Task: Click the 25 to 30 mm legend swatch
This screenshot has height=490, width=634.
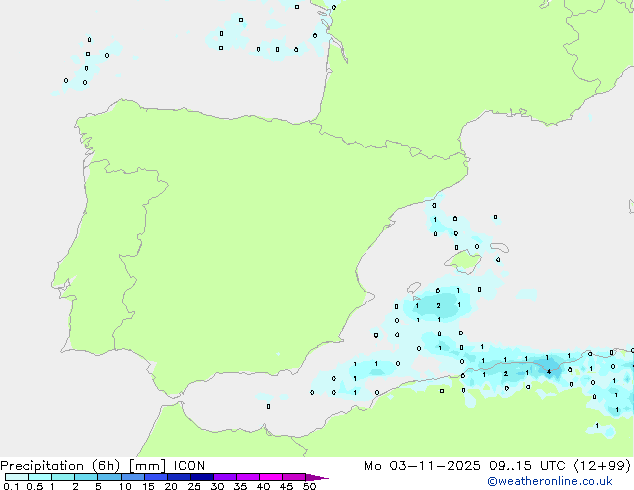Action: coord(201,477)
